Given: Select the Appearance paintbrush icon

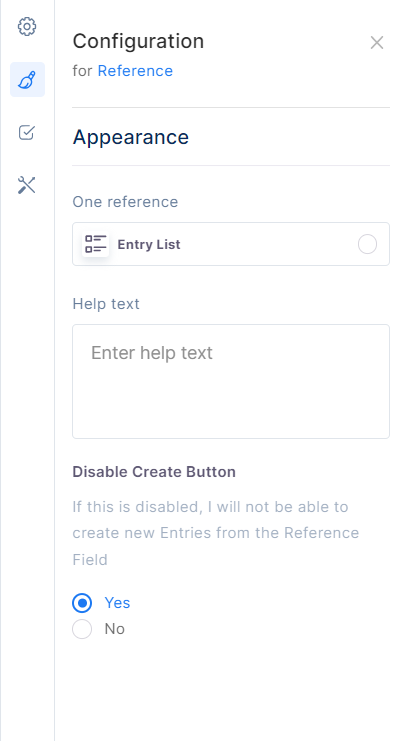Looking at the screenshot, I should pyautogui.click(x=27, y=79).
